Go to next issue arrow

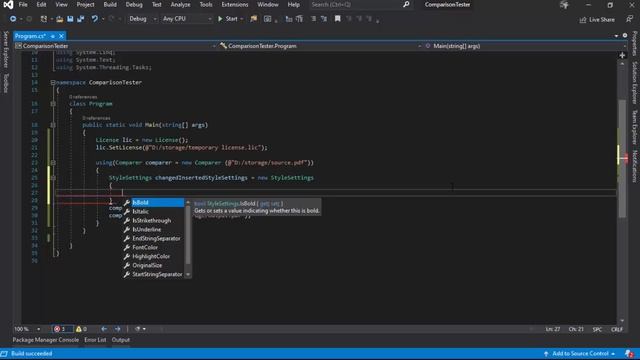118,329
